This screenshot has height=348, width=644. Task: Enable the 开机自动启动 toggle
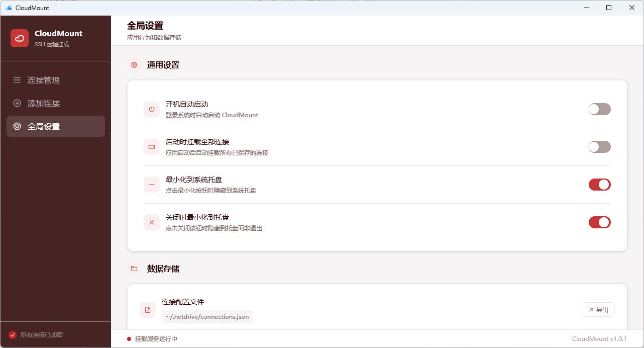coord(600,109)
